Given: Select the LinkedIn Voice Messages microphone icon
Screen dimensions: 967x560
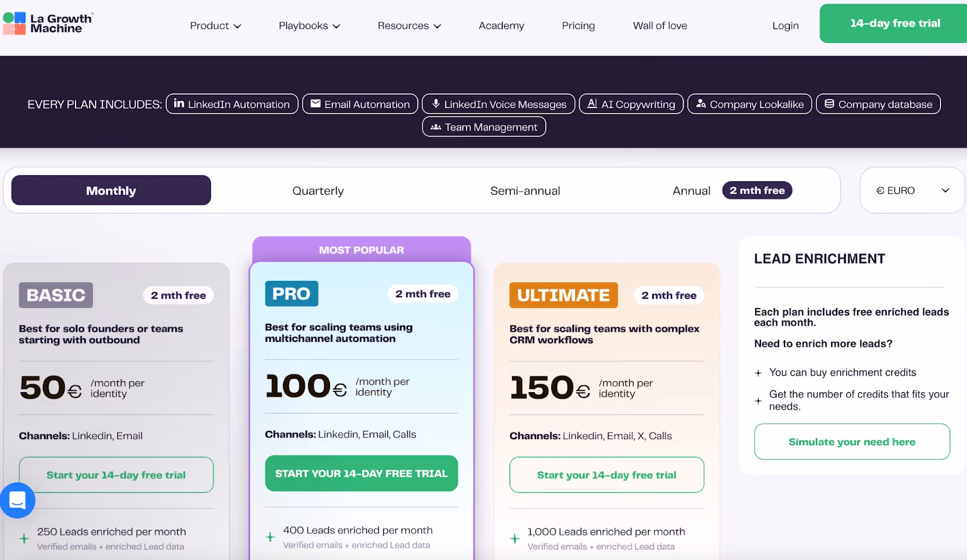Looking at the screenshot, I should click(436, 104).
